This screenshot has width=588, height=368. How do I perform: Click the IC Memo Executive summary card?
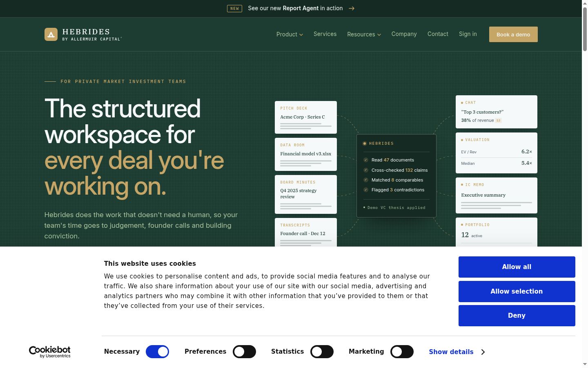(x=497, y=195)
